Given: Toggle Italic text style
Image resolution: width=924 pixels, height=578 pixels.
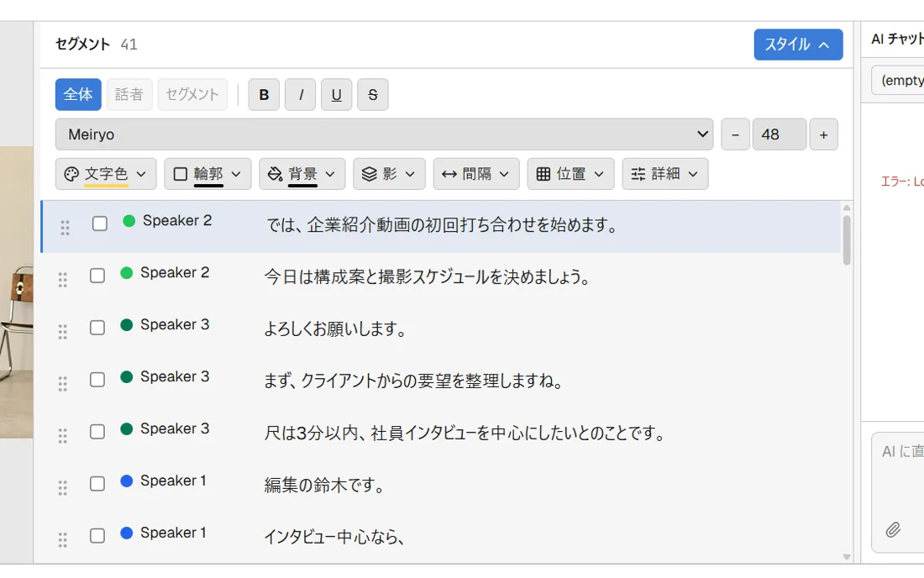Looking at the screenshot, I should 300,94.
